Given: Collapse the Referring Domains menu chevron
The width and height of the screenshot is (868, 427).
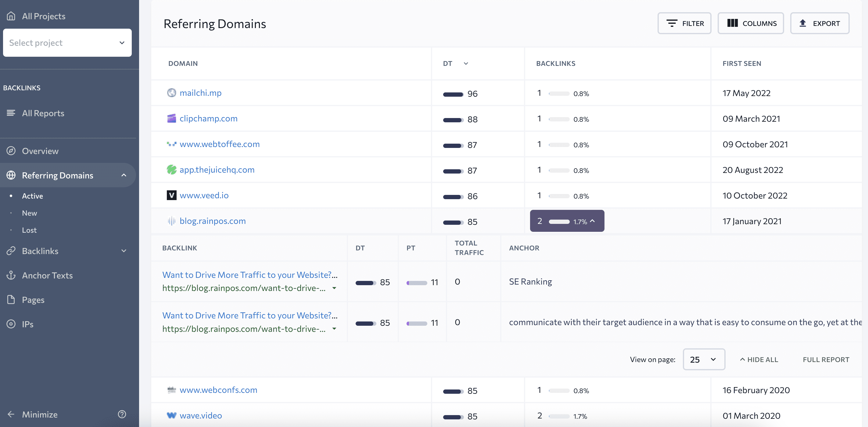Looking at the screenshot, I should pyautogui.click(x=124, y=175).
